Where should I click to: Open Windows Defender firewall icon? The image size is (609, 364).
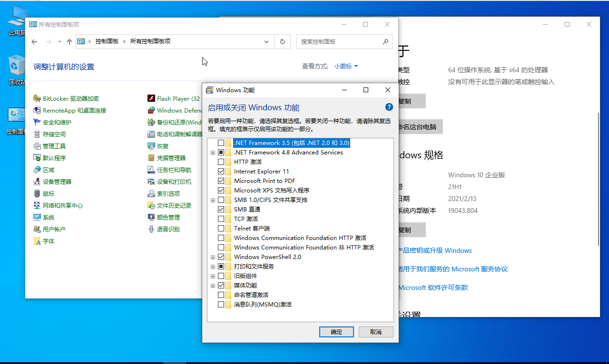coord(151,110)
